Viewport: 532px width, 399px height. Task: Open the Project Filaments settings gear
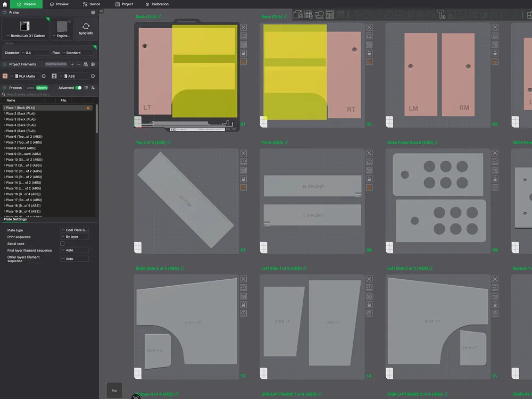point(93,64)
